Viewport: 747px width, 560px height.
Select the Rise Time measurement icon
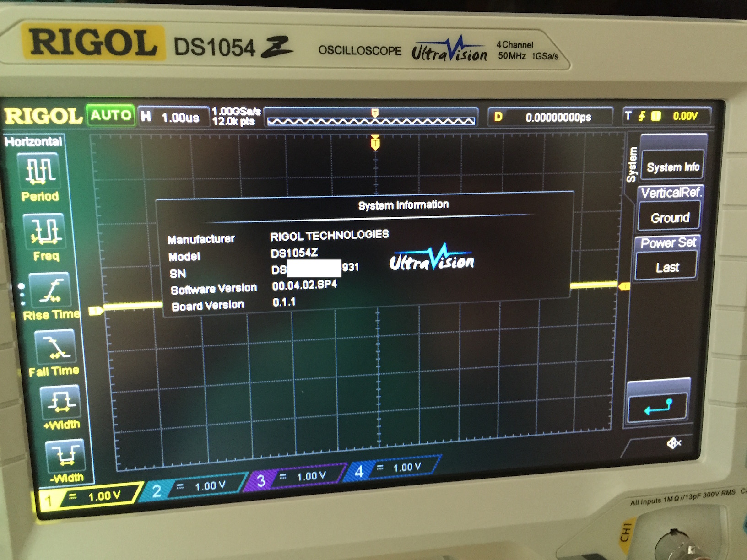click(x=49, y=290)
